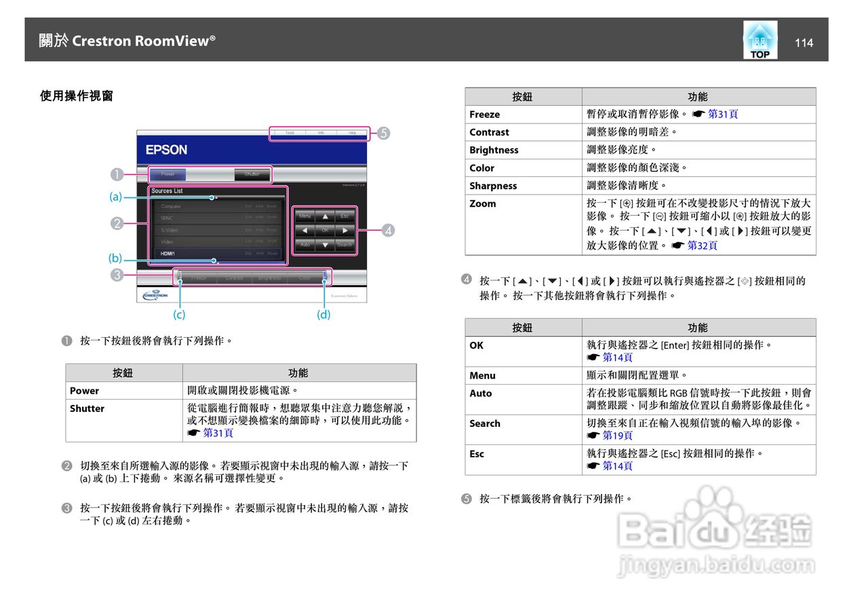The height and width of the screenshot is (614, 868).
Task: Select OK in the center of the navigation pad
Action: (325, 230)
